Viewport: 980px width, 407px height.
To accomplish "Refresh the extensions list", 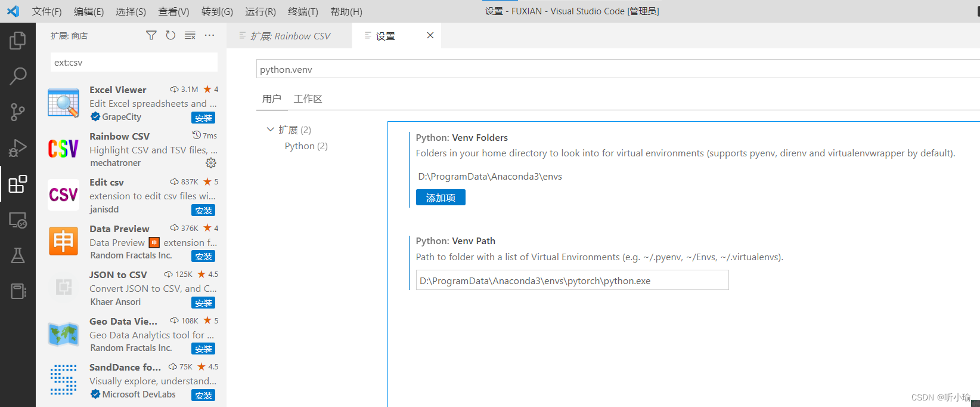I will click(x=170, y=36).
